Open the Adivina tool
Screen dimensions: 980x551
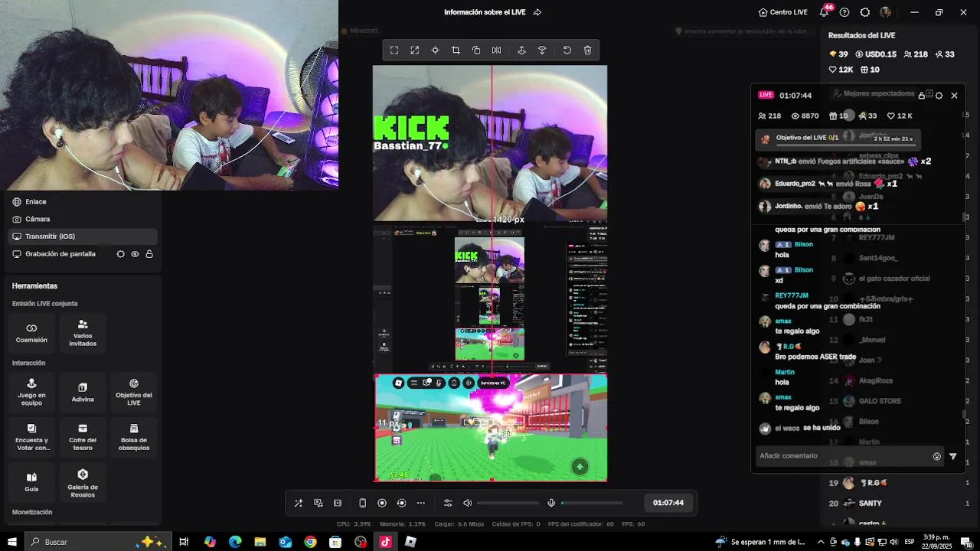point(83,392)
